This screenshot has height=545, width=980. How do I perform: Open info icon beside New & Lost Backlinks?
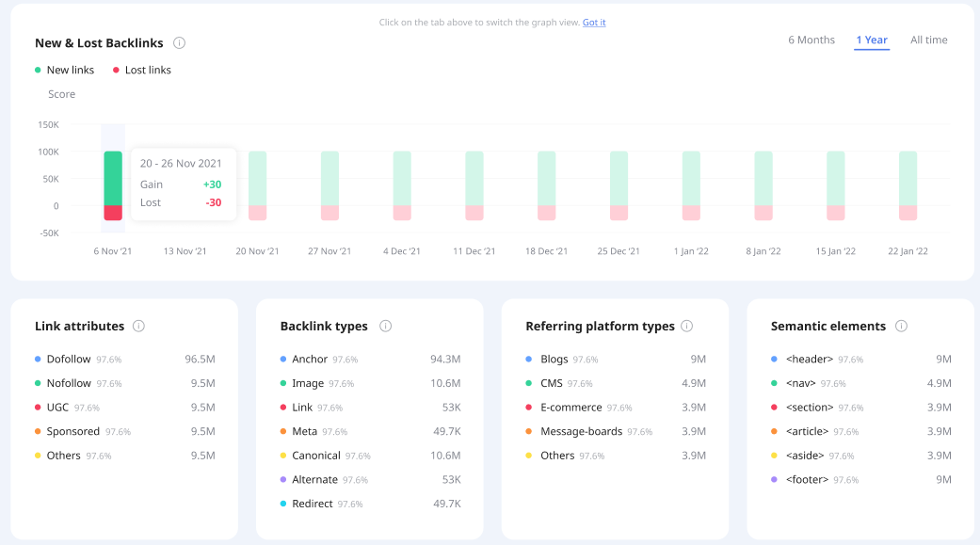click(x=180, y=43)
